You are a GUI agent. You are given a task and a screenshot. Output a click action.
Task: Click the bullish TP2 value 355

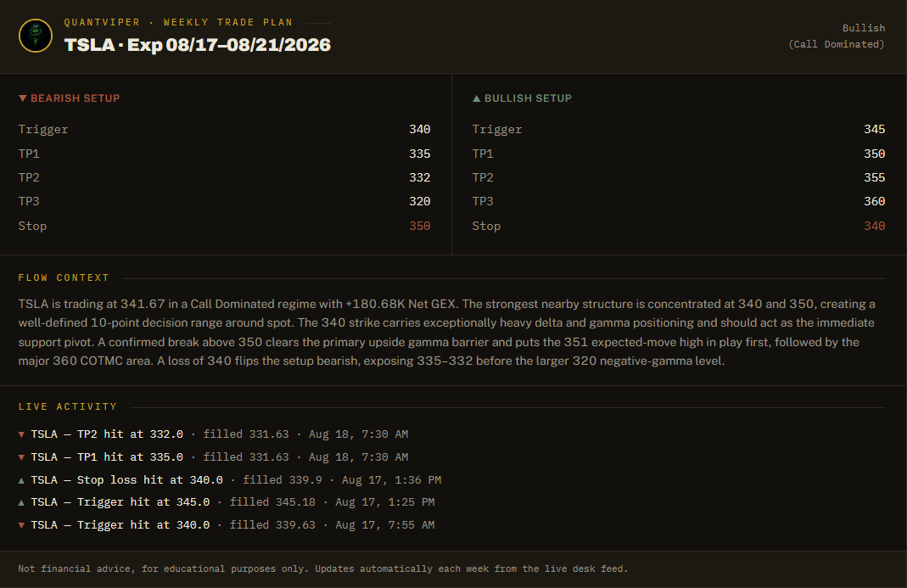pos(874,177)
